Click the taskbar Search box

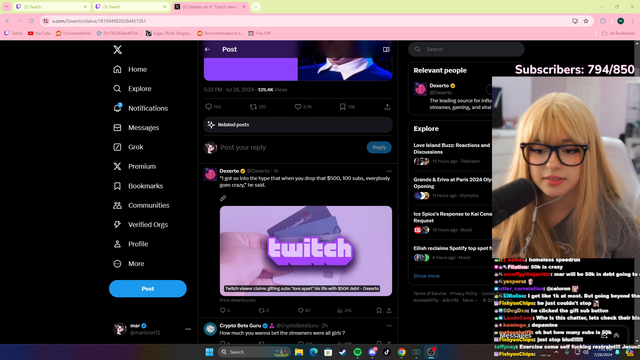pyautogui.click(x=254, y=352)
